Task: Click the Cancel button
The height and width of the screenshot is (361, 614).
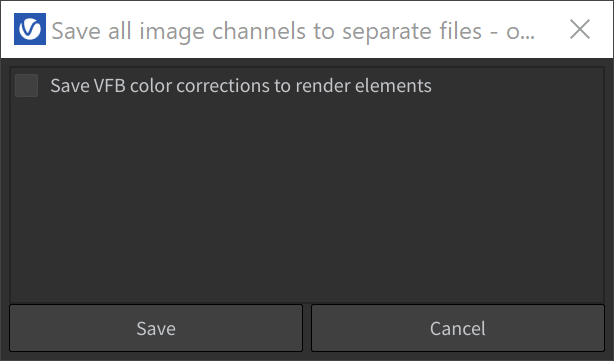Action: click(x=458, y=328)
